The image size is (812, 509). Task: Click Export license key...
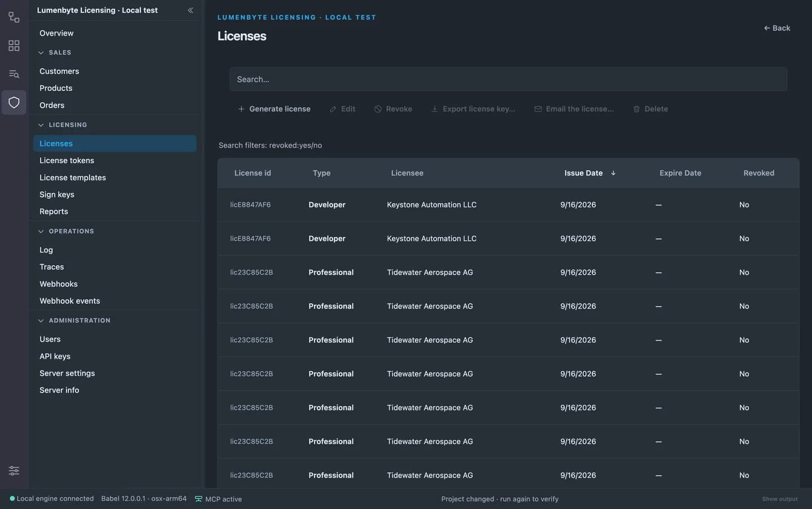[473, 109]
